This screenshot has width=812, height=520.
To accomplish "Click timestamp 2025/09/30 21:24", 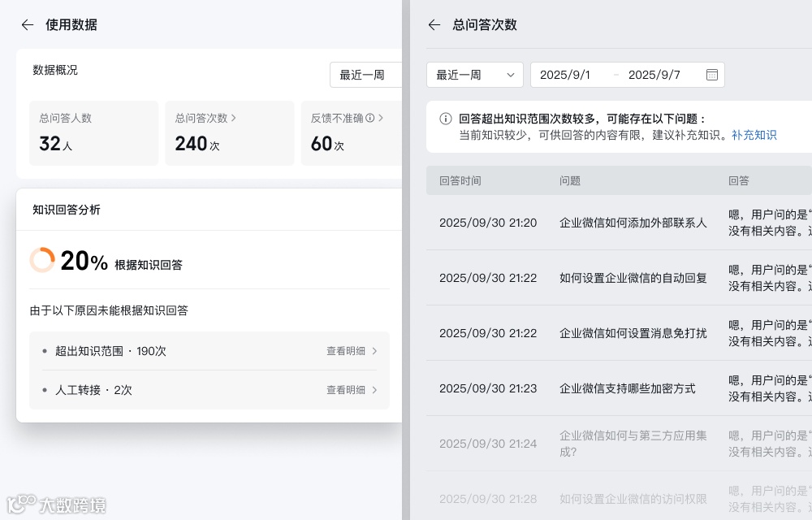I will tap(488, 444).
